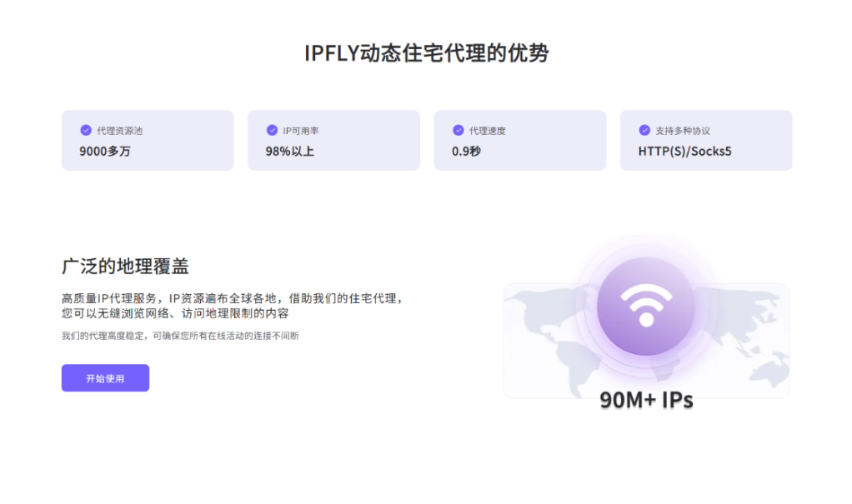
Task: Click the 90M+ IPs label
Action: (x=646, y=399)
